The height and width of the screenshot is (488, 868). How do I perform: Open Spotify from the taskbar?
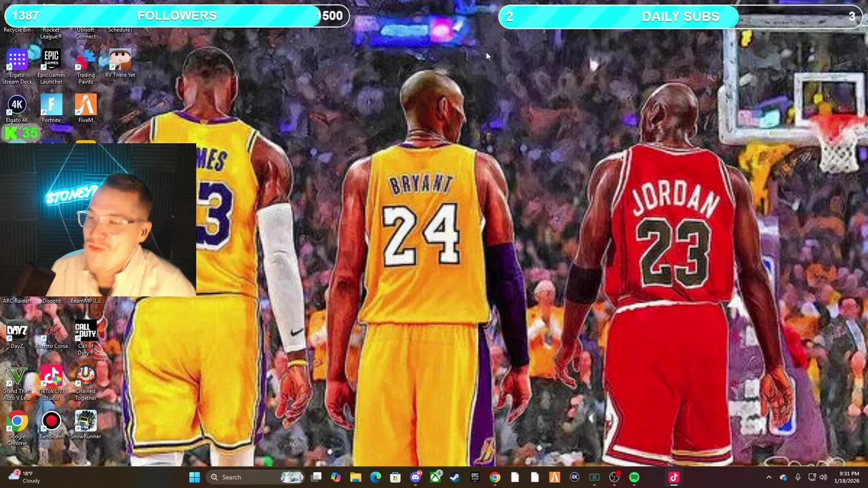pyautogui.click(x=634, y=477)
